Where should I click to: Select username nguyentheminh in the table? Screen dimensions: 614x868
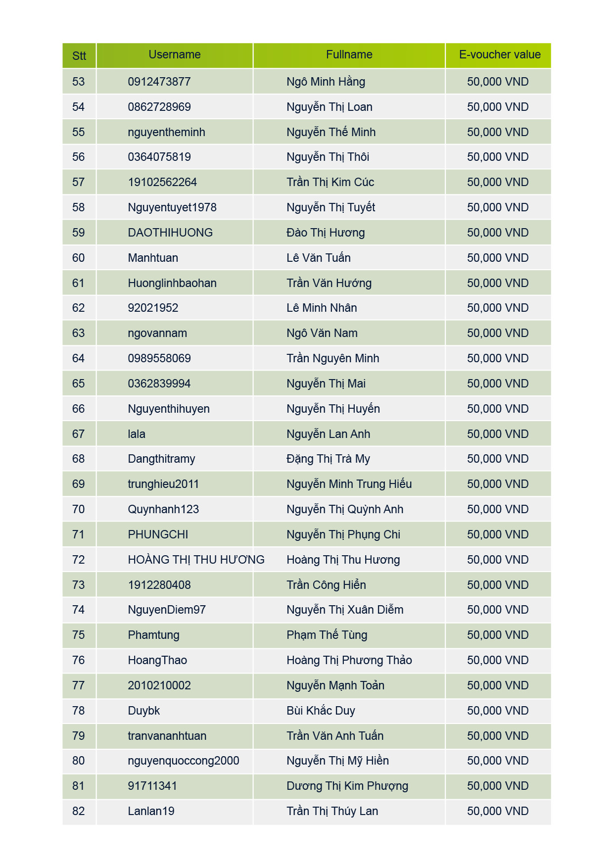[x=166, y=132]
